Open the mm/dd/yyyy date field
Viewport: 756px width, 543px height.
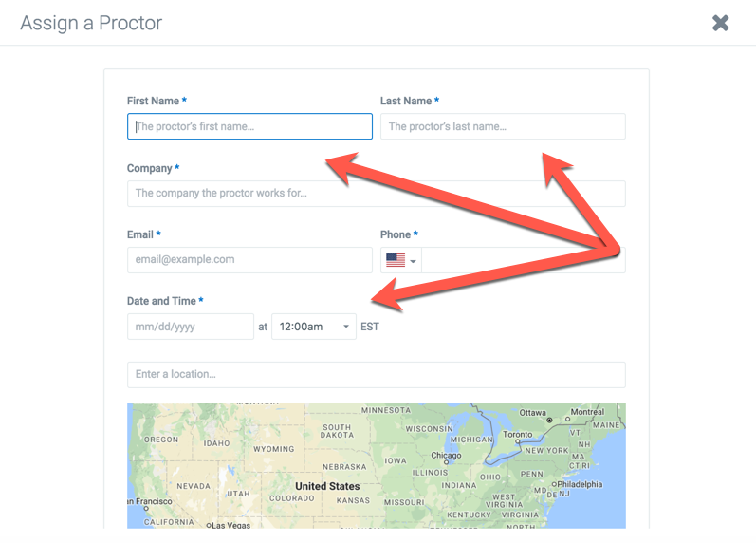click(191, 327)
